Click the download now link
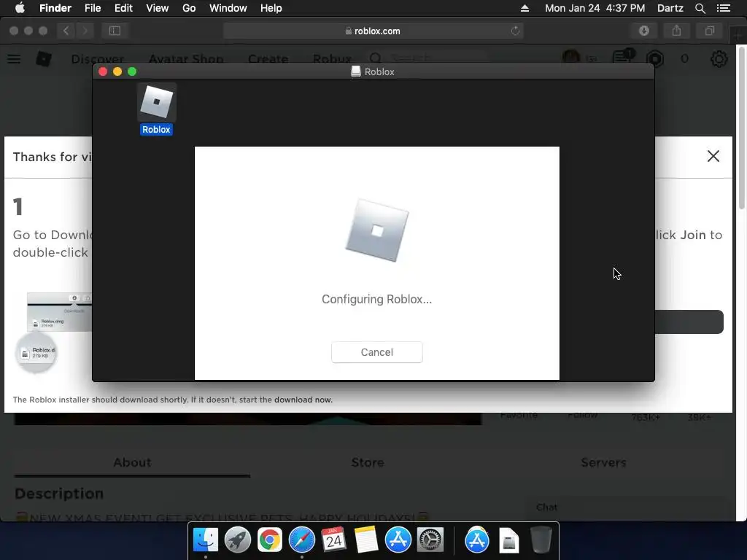This screenshot has width=747, height=560. (303, 400)
